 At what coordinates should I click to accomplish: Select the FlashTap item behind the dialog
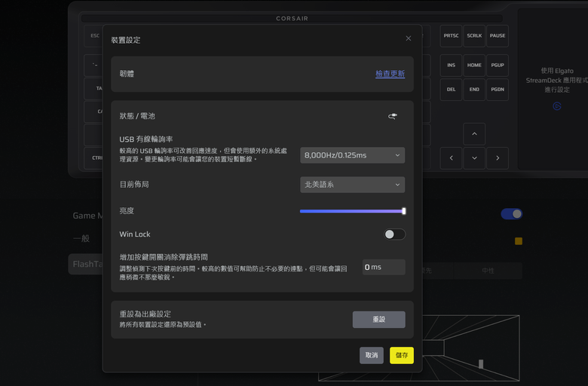tap(86, 264)
